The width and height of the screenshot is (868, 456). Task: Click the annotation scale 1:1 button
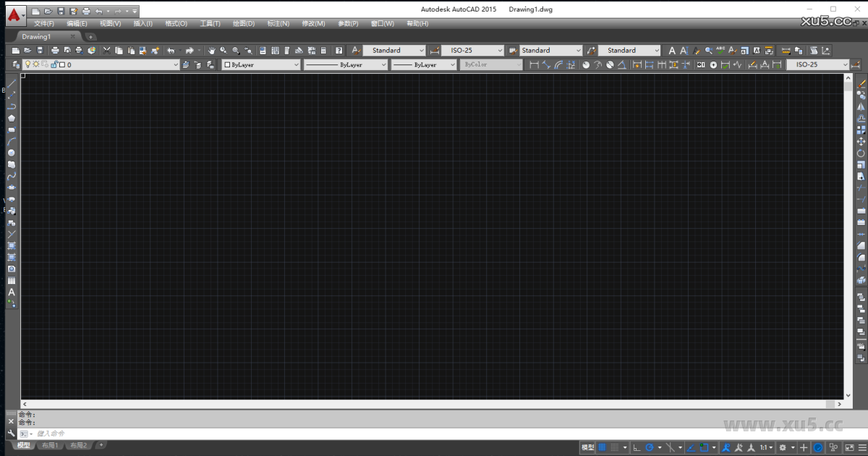tap(763, 447)
